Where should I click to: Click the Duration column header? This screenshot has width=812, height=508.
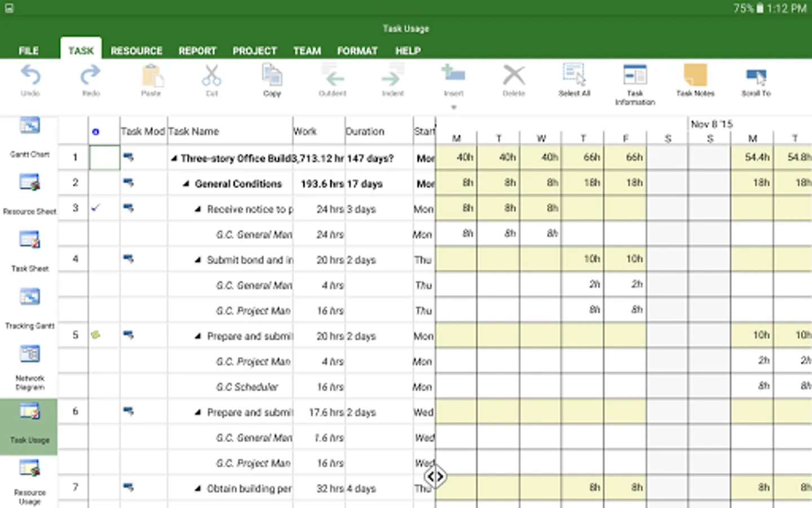pos(378,131)
